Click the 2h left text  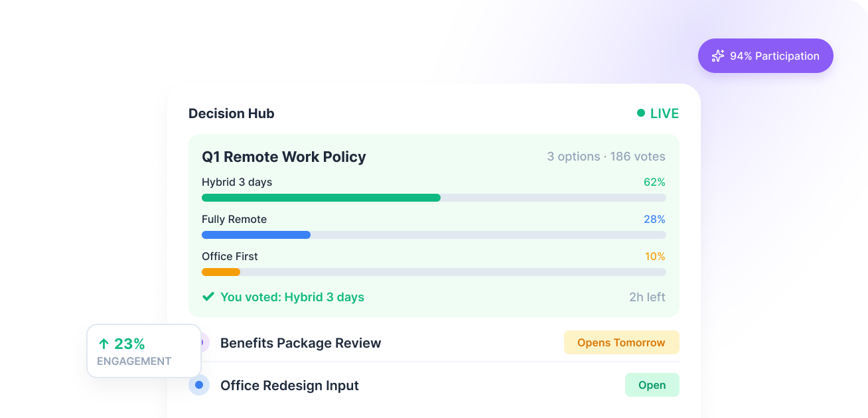(647, 297)
